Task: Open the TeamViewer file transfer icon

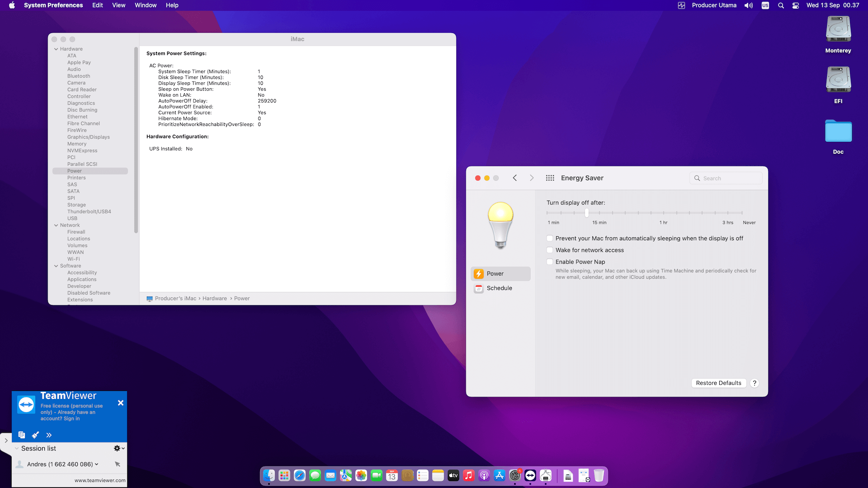Action: (x=22, y=435)
